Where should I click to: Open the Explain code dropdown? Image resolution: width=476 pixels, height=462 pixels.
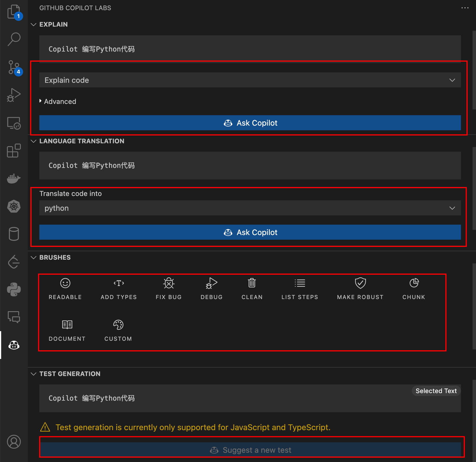[x=250, y=80]
